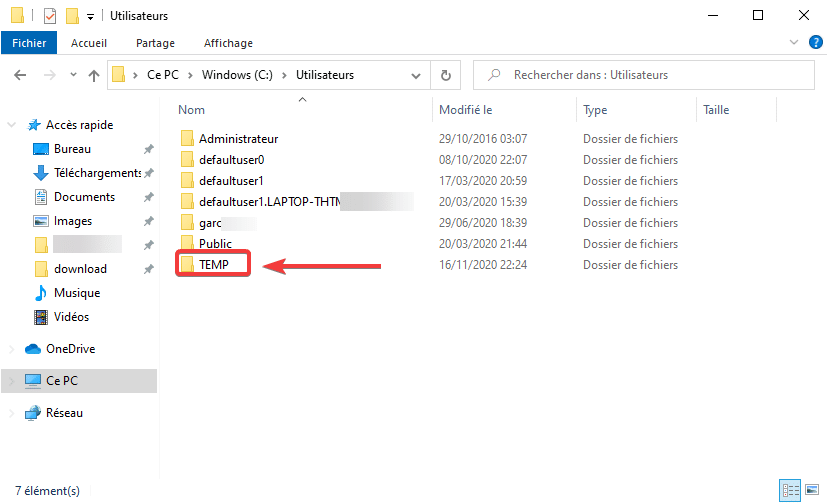The image size is (828, 503).
Task: Switch to the Affichage tab
Action: tap(228, 43)
